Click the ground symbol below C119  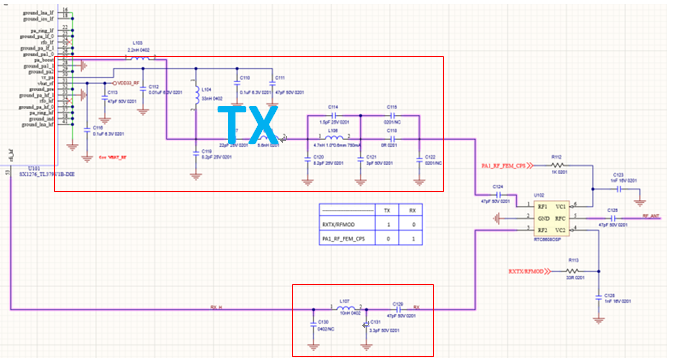tap(196, 176)
